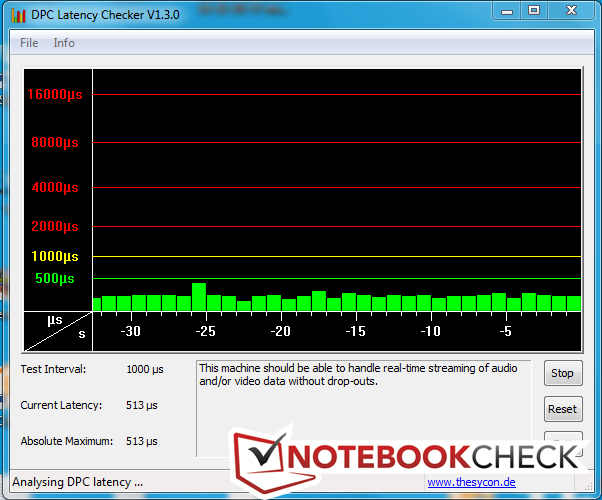This screenshot has height=500, width=602.
Task: Click the tallest green latency bar near -25
Action: point(199,297)
